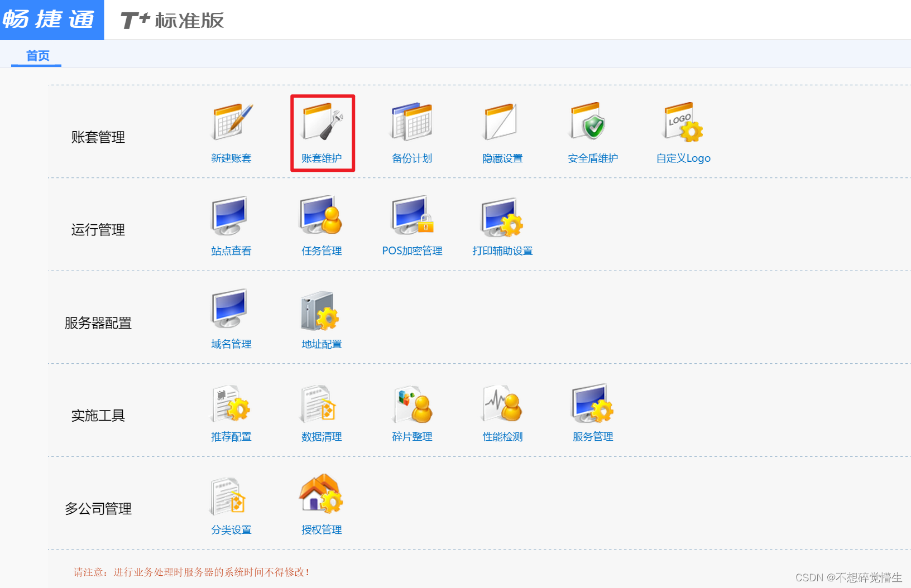Click the 性能检测 text link

click(x=502, y=437)
